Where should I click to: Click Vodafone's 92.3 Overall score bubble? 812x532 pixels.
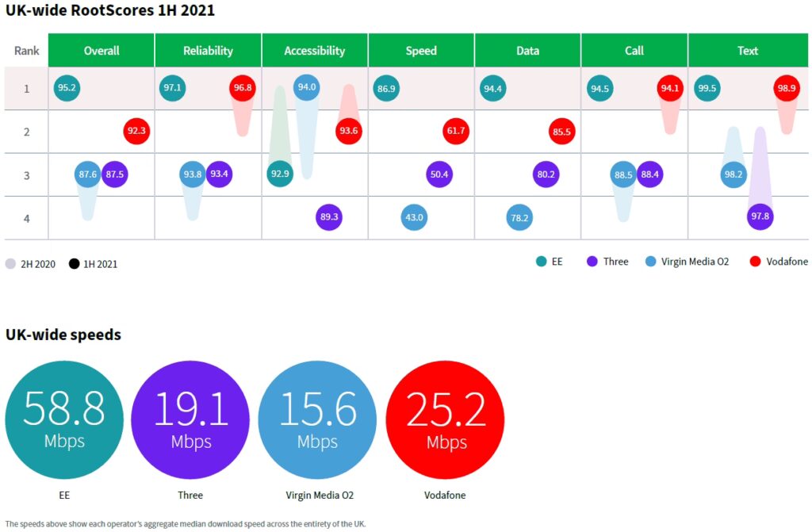tap(136, 132)
